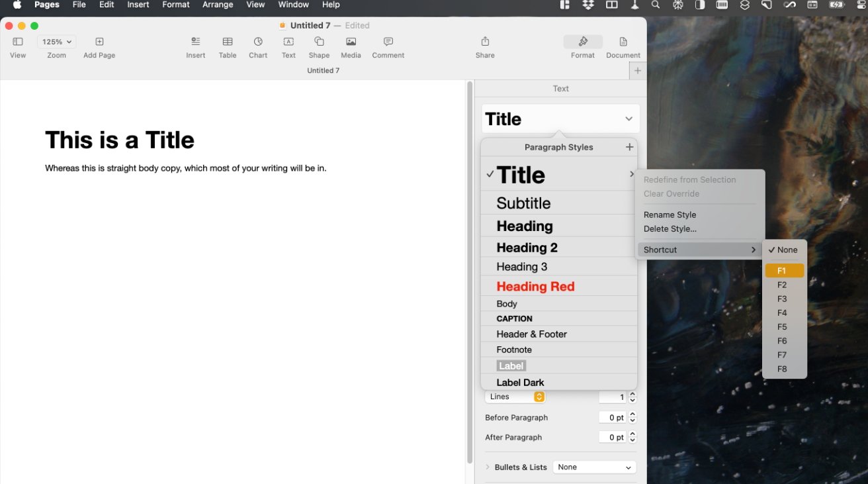This screenshot has height=484, width=868.
Task: Assign F8 as style shortcut
Action: click(x=785, y=369)
